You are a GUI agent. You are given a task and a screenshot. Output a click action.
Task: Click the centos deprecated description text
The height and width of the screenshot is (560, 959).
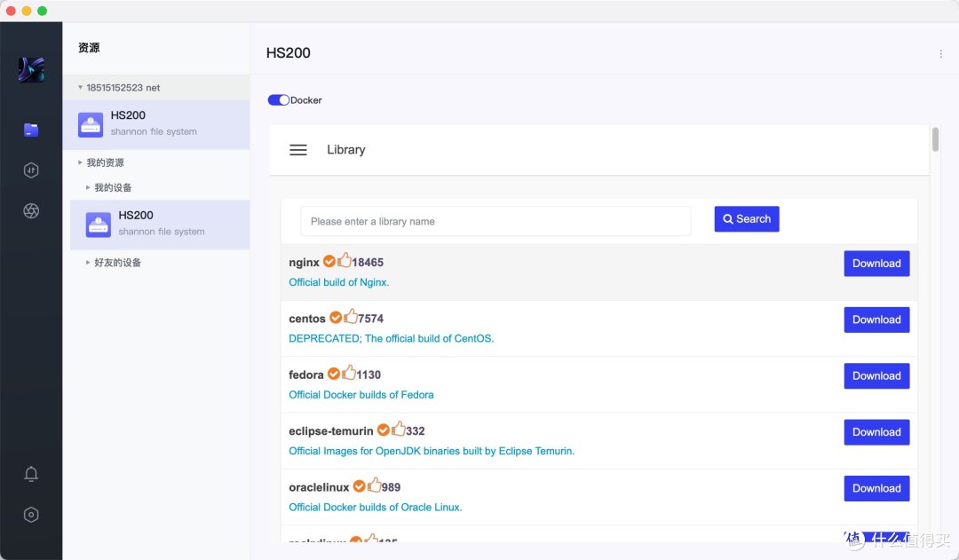tap(392, 339)
